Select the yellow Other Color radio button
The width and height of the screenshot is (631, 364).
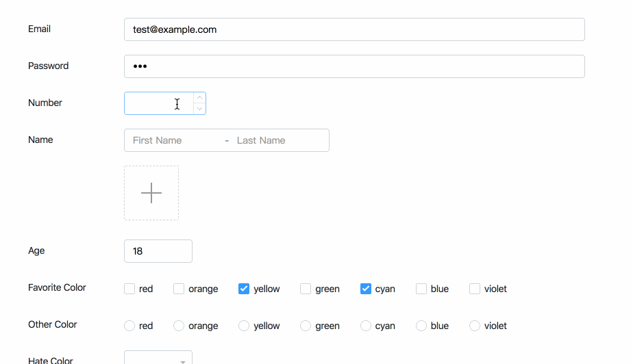point(244,326)
